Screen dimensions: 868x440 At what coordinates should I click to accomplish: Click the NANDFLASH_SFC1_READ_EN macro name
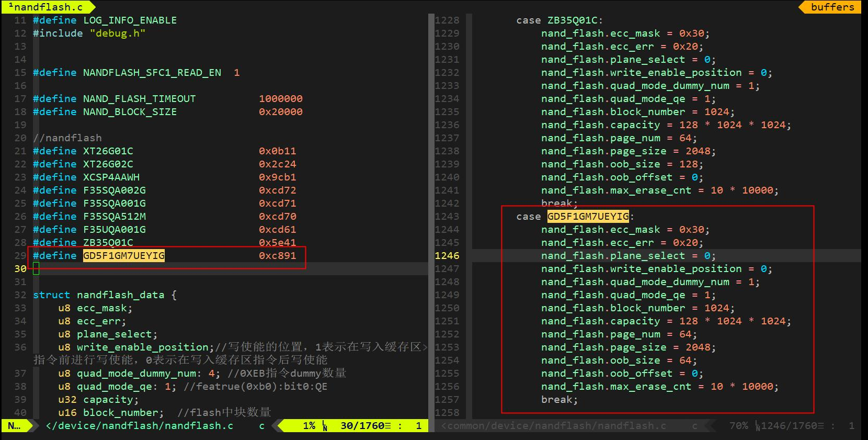point(152,73)
